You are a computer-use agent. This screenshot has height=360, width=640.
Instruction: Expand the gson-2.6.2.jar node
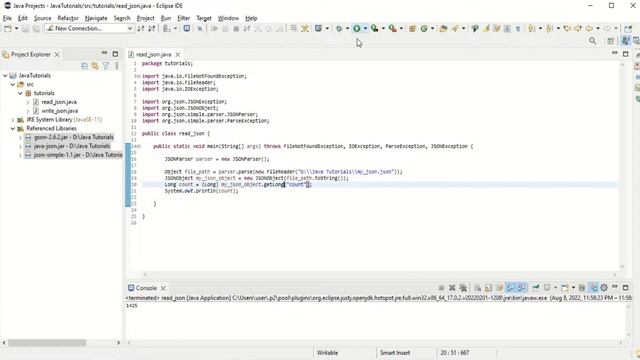click(20, 138)
